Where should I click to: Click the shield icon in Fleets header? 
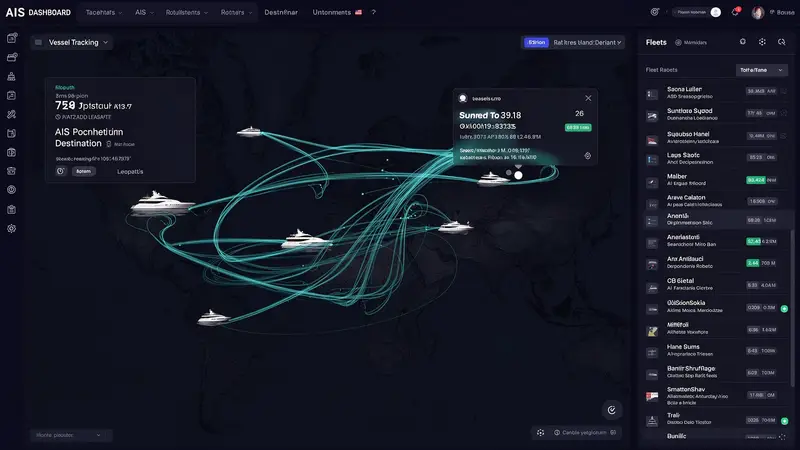point(743,42)
